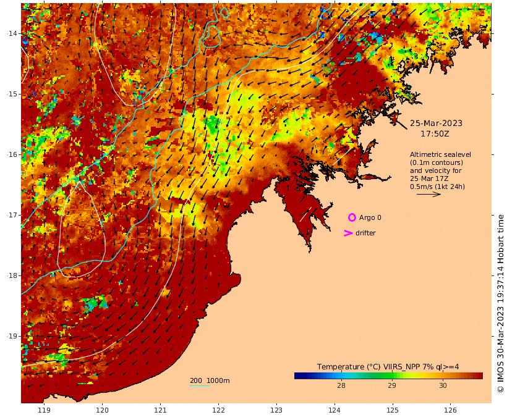
Task: Click the IMOS copyright timestamp text
Action: (500, 303)
